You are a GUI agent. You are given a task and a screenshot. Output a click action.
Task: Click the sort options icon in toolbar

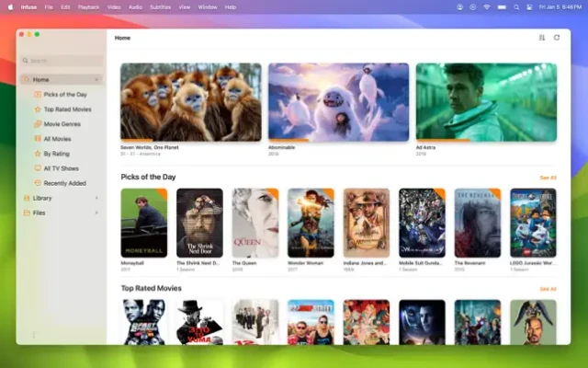541,38
